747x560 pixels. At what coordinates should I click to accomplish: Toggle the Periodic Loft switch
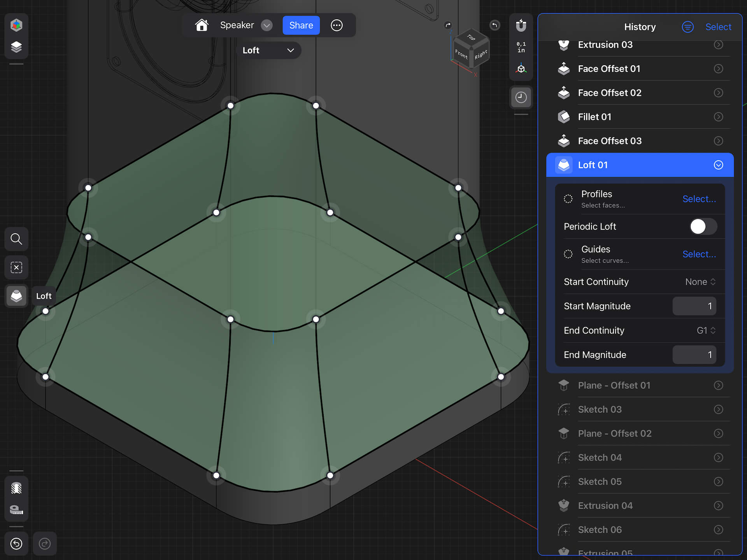(x=703, y=226)
